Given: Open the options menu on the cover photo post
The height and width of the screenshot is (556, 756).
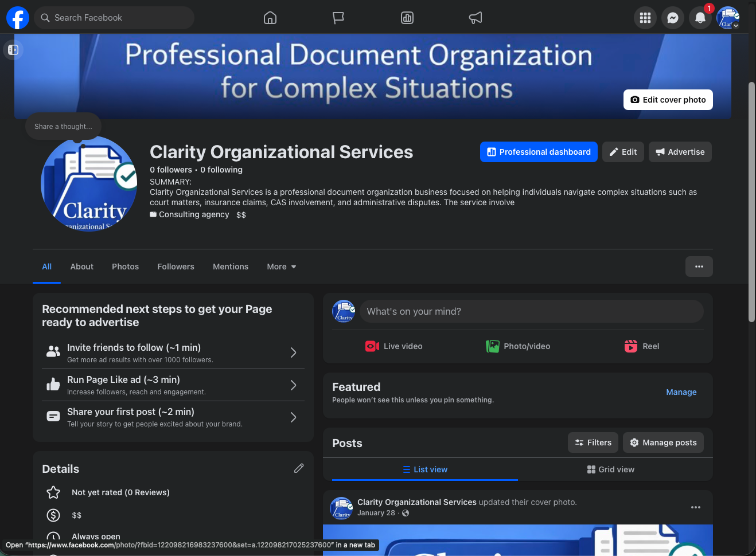Looking at the screenshot, I should point(696,507).
